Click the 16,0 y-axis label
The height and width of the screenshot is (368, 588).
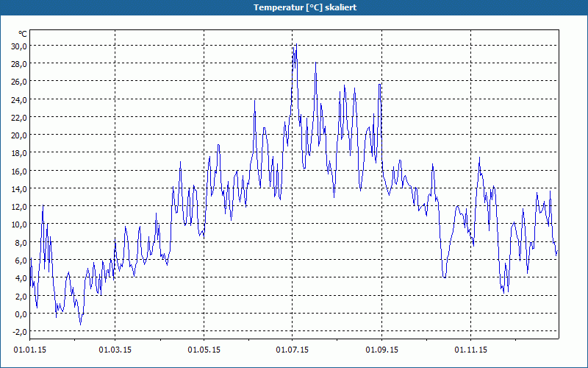pyautogui.click(x=19, y=171)
